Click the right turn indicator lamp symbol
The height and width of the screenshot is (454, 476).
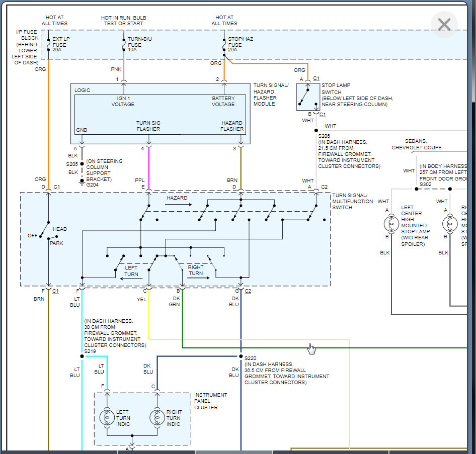click(157, 418)
